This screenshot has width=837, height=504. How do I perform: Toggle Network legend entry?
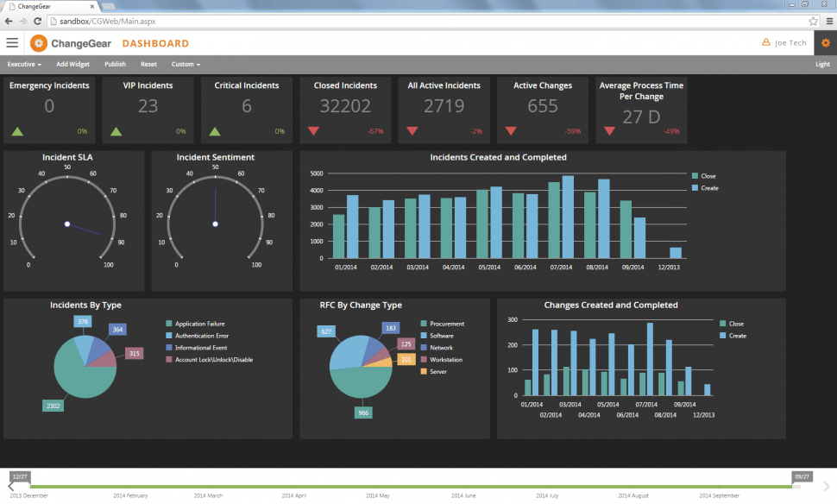(x=437, y=348)
